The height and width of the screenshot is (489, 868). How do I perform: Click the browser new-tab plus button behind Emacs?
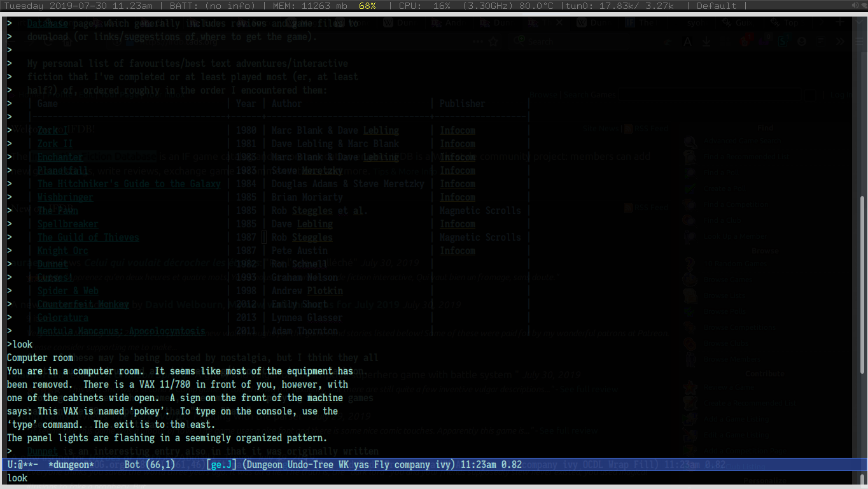(x=840, y=22)
